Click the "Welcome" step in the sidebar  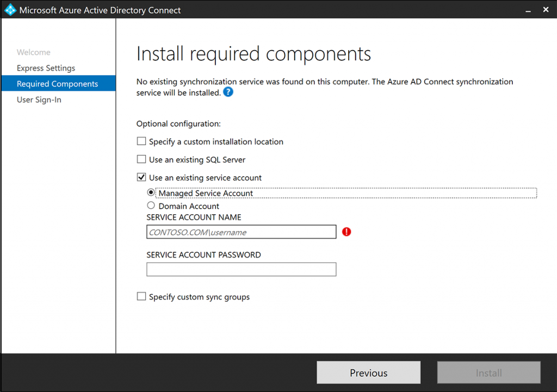[x=34, y=52]
